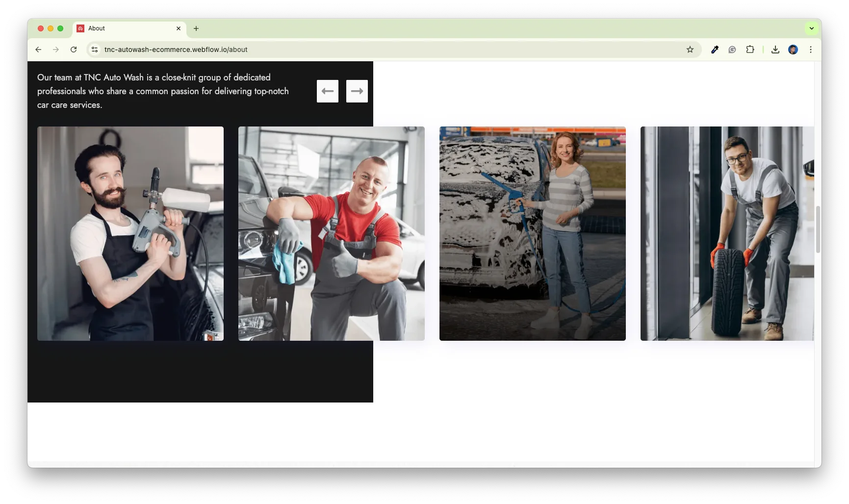The image size is (849, 504).
Task: Go forward to the next page
Action: click(56, 50)
